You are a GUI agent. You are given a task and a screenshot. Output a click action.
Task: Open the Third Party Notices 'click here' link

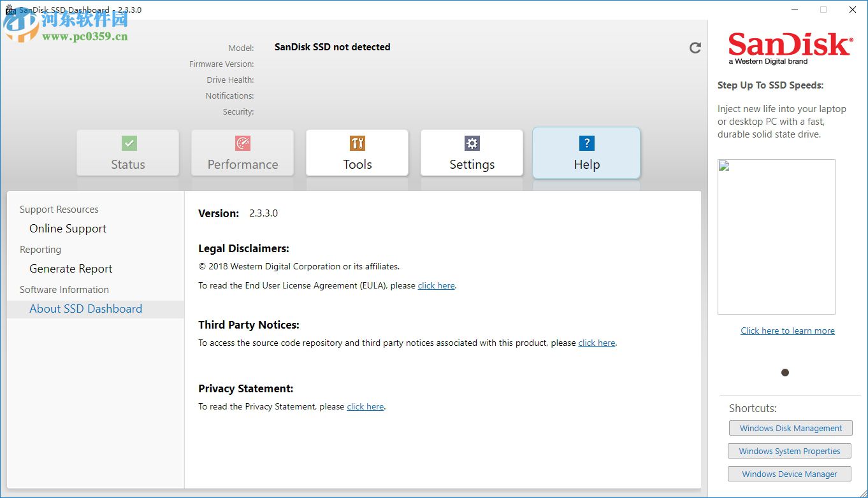(x=597, y=343)
